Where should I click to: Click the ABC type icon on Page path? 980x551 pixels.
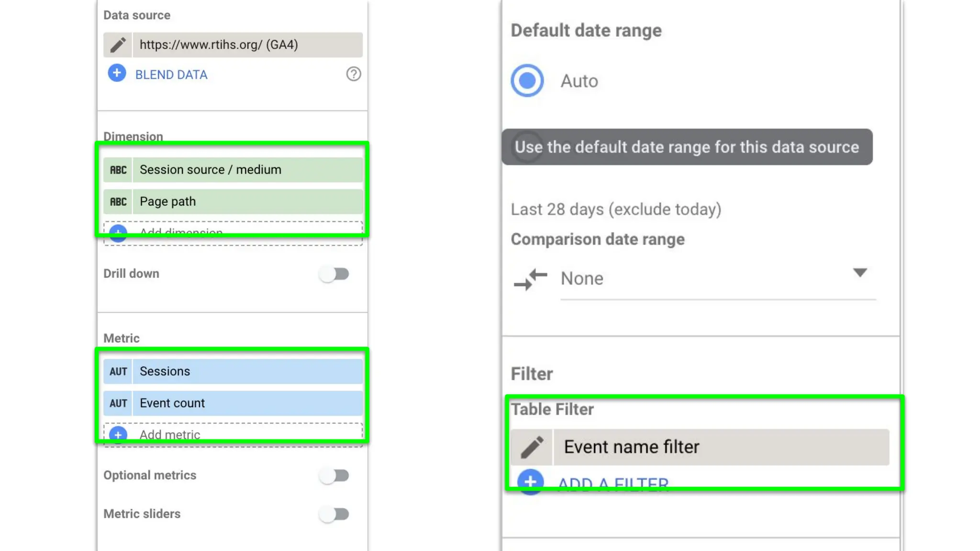(118, 202)
